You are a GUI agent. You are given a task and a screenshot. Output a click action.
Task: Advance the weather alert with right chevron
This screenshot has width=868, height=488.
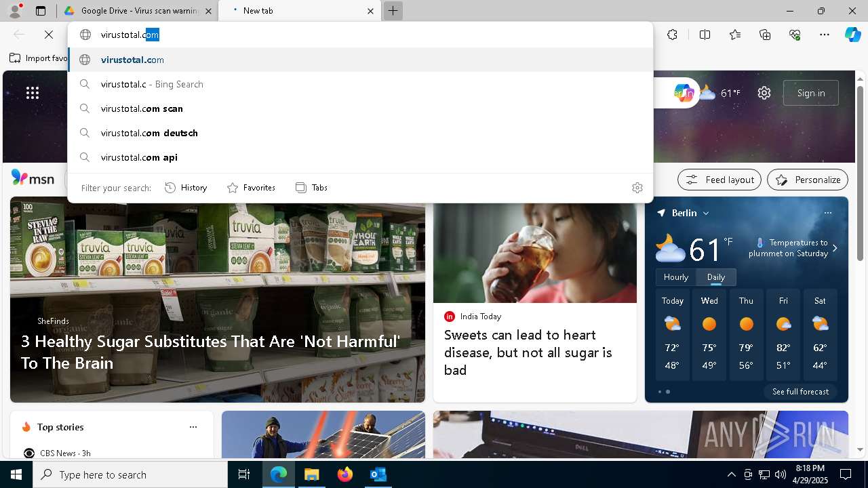pyautogui.click(x=835, y=248)
